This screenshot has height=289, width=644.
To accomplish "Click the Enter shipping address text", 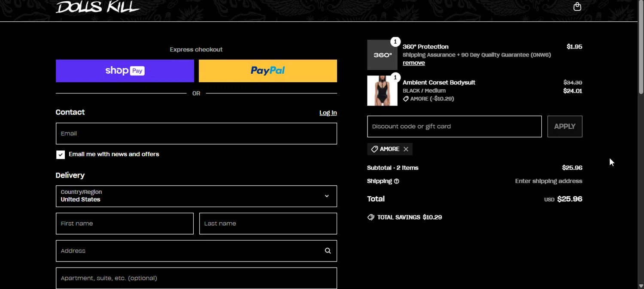I will [549, 181].
